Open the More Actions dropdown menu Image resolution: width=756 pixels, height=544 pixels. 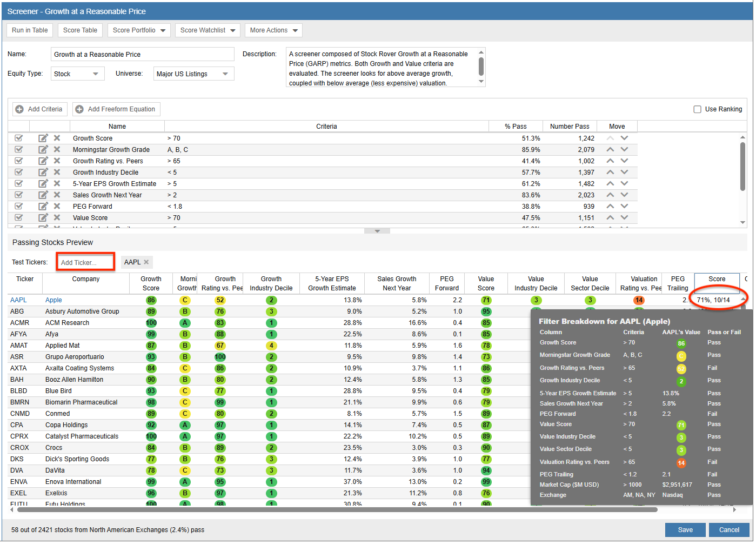273,30
